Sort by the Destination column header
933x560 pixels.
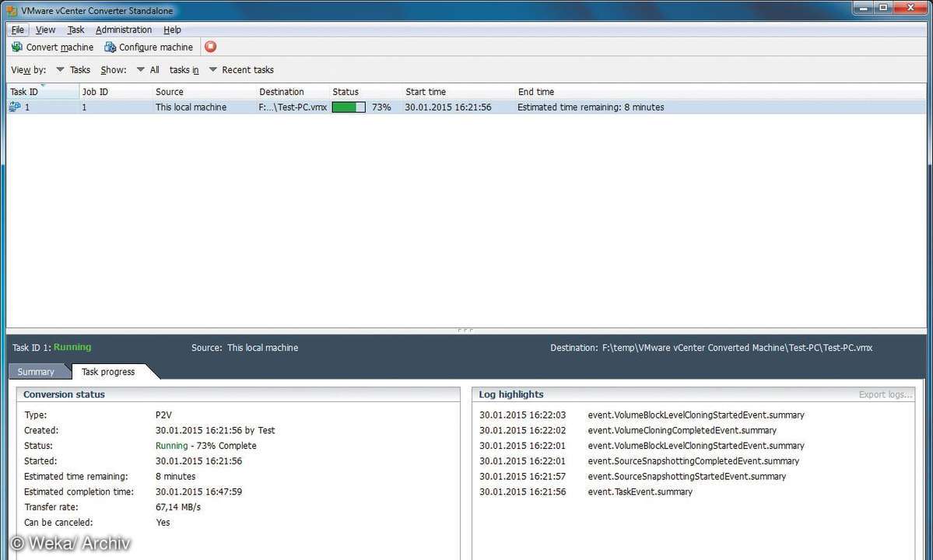tap(292, 92)
